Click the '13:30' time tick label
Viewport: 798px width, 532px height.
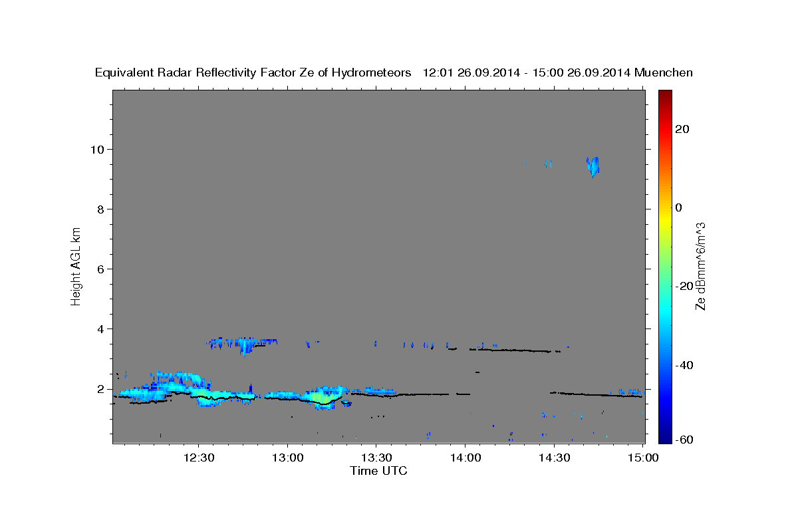coord(376,458)
